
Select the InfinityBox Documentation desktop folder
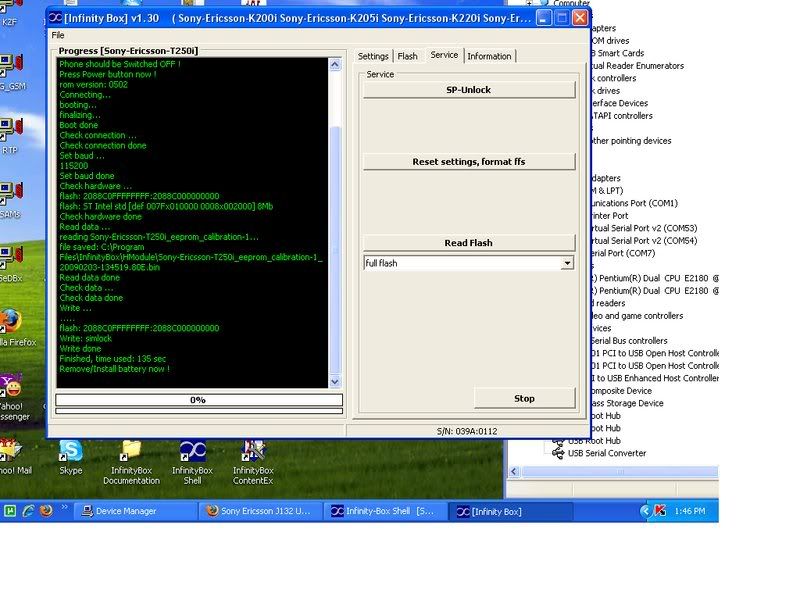click(x=131, y=462)
